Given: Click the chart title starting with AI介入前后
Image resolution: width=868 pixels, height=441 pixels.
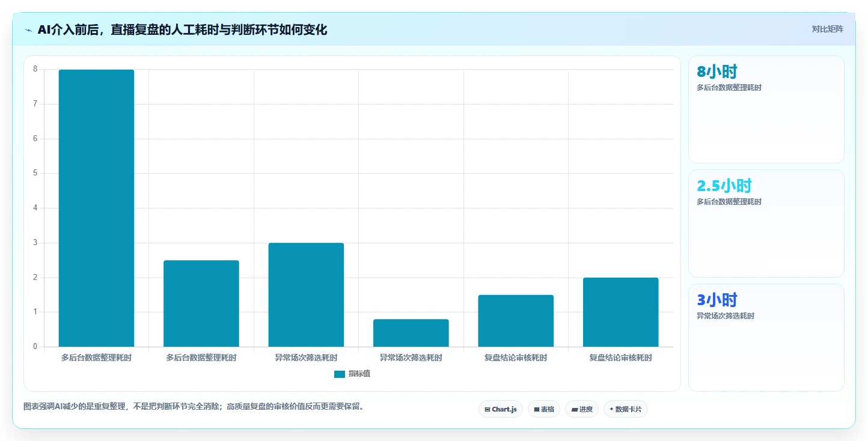Looking at the screenshot, I should (x=182, y=29).
